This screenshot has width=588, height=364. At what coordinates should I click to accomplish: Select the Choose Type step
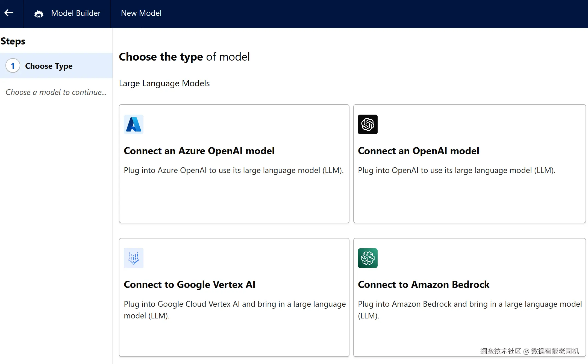point(49,66)
